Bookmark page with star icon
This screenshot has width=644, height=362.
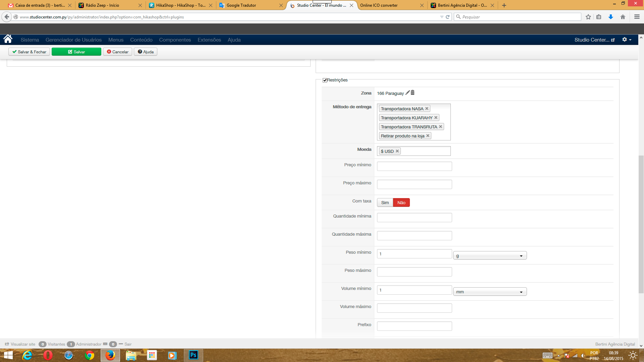[588, 17]
